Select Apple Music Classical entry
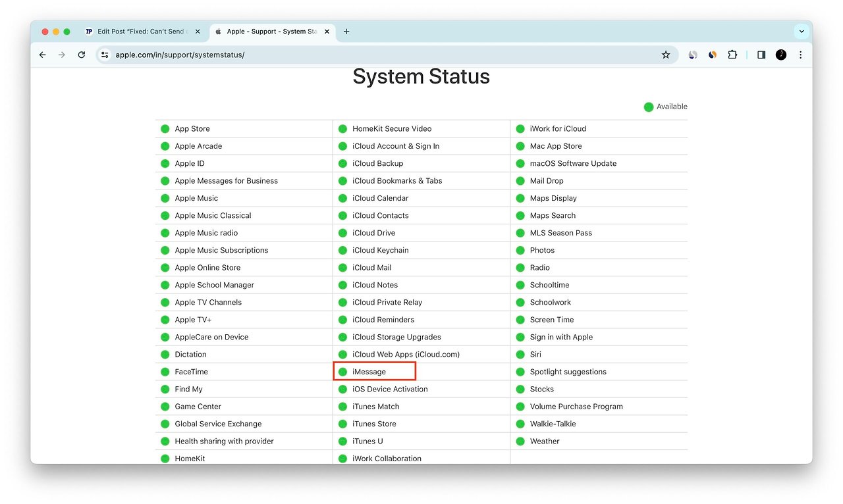Image resolution: width=843 pixels, height=504 pixels. coord(244,216)
